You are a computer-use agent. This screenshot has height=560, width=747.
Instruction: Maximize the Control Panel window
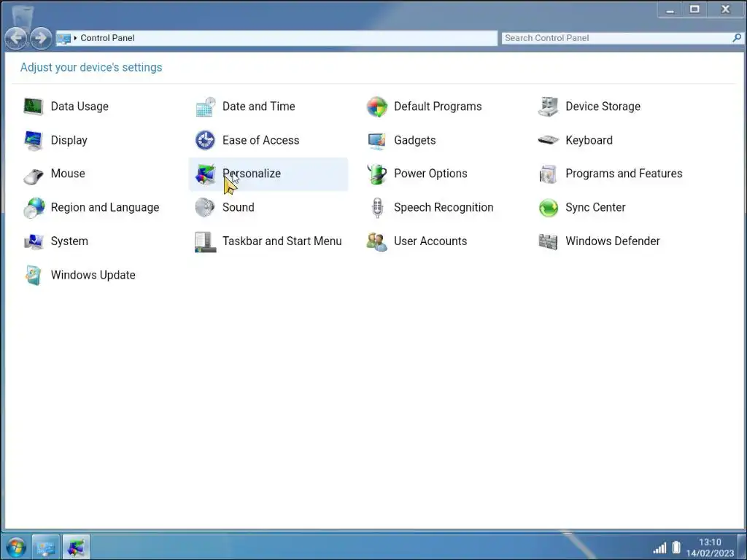[694, 9]
